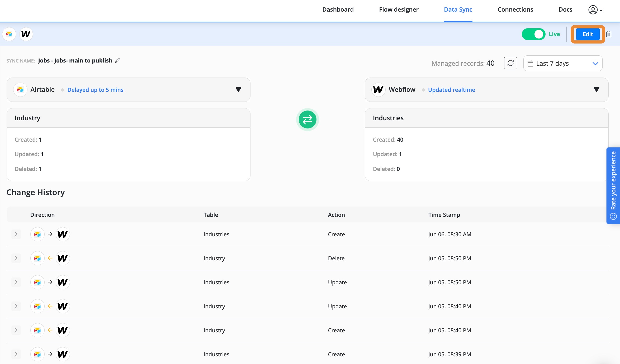Click the Airtable logo in source panel

[20, 90]
